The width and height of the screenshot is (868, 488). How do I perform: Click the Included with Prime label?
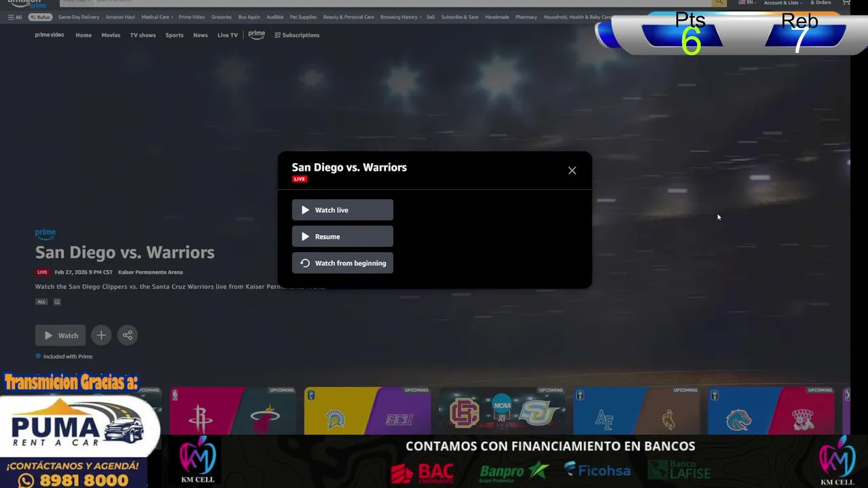coord(68,357)
